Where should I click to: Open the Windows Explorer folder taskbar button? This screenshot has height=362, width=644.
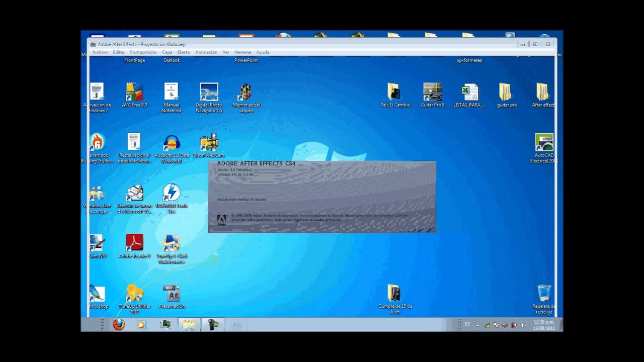[189, 325]
